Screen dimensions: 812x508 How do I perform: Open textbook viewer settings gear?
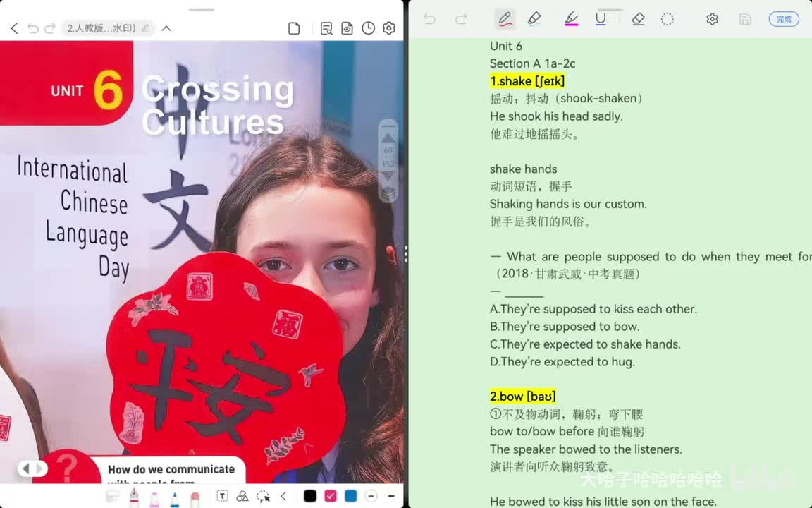point(389,28)
